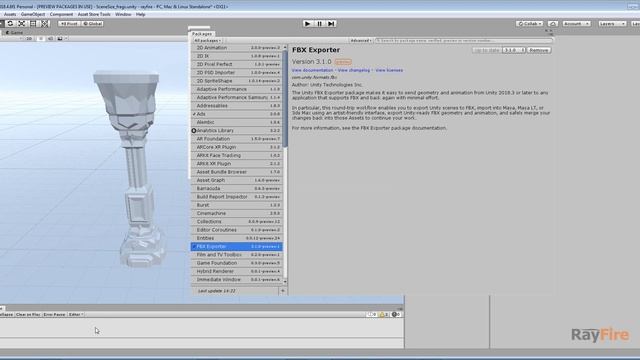The image size is (640, 360).
Task: Click the Up to date button
Action: (x=487, y=50)
